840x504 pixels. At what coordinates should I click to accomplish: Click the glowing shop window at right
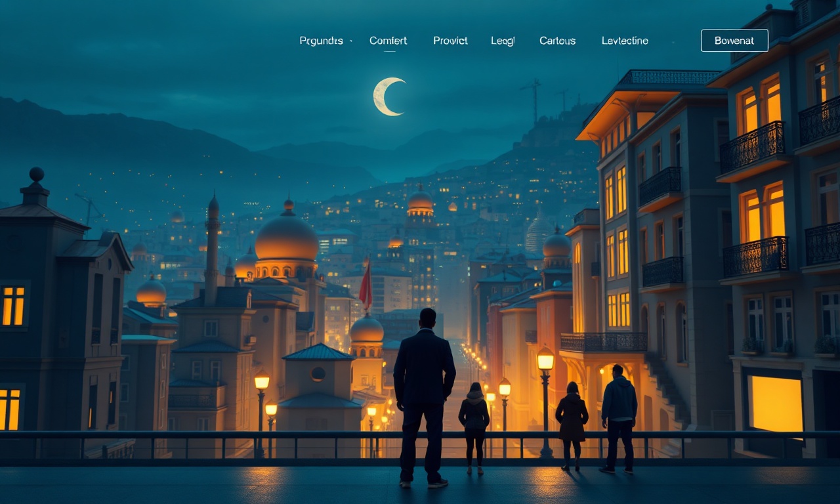pos(777,403)
